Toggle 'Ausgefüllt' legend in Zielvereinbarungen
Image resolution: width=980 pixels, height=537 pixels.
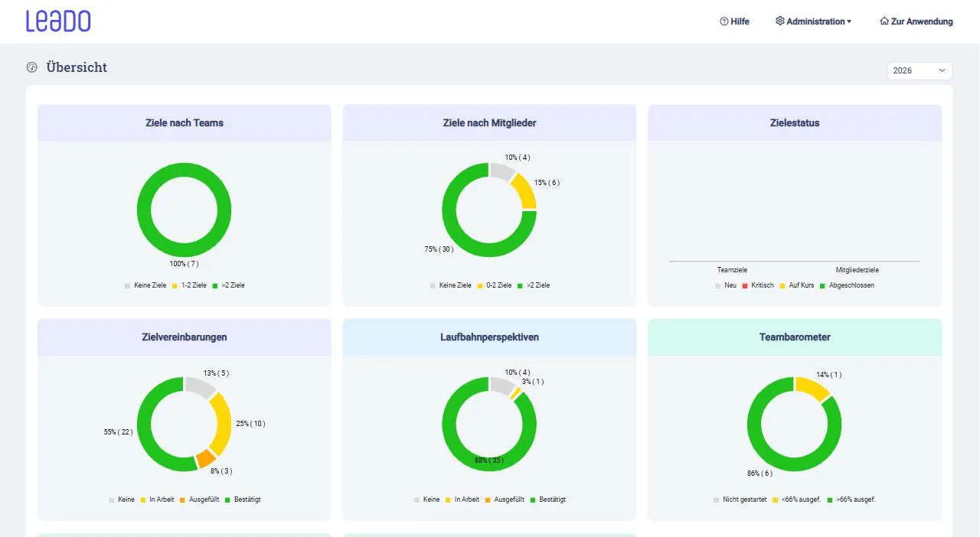[x=199, y=500]
